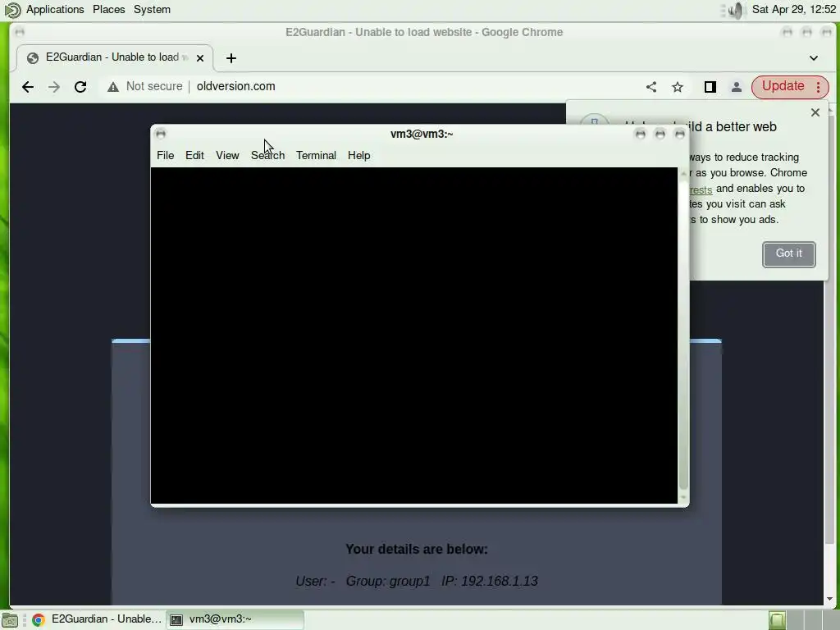This screenshot has width=840, height=630.
Task: Open Chrome side panel icon
Action: tap(710, 87)
